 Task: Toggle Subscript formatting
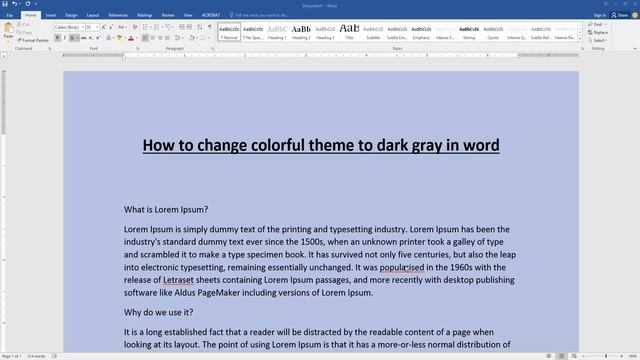click(x=91, y=38)
